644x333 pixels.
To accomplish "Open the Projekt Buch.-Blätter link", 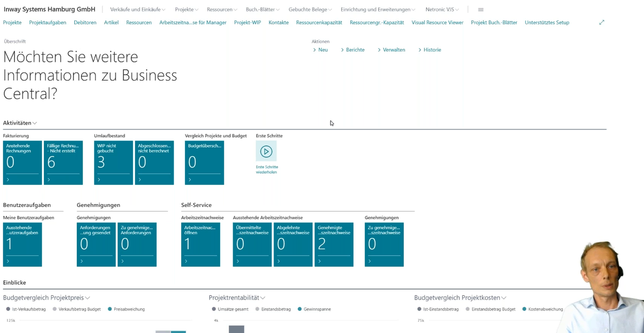I will point(494,23).
